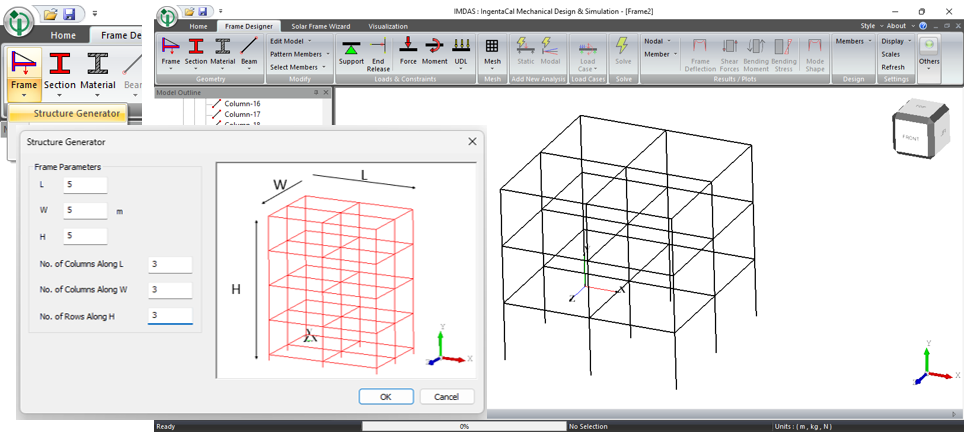
Task: Expand the Nodal results dropdown
Action: (x=658, y=41)
